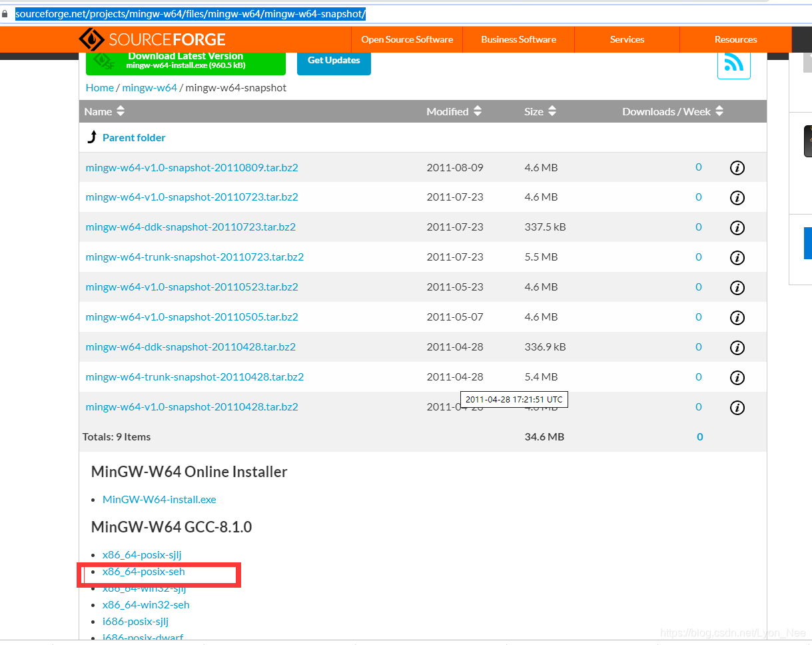Click the 5.5 MB size value
The image size is (812, 645).
tap(541, 257)
